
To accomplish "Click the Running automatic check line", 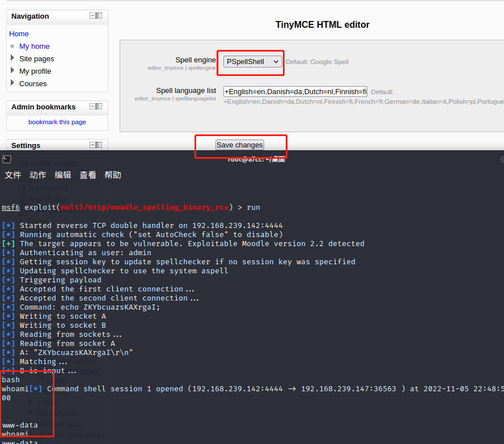I will click(x=142, y=235).
